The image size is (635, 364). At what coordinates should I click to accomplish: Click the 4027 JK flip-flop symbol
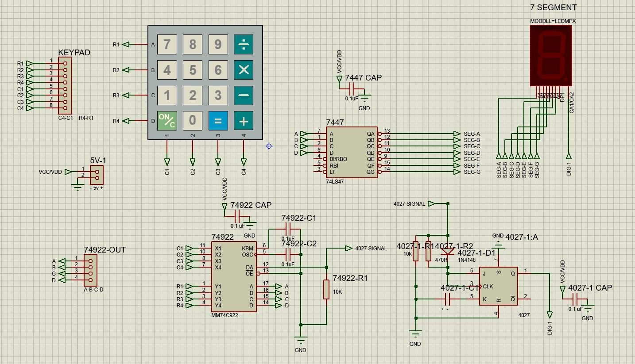(499, 285)
